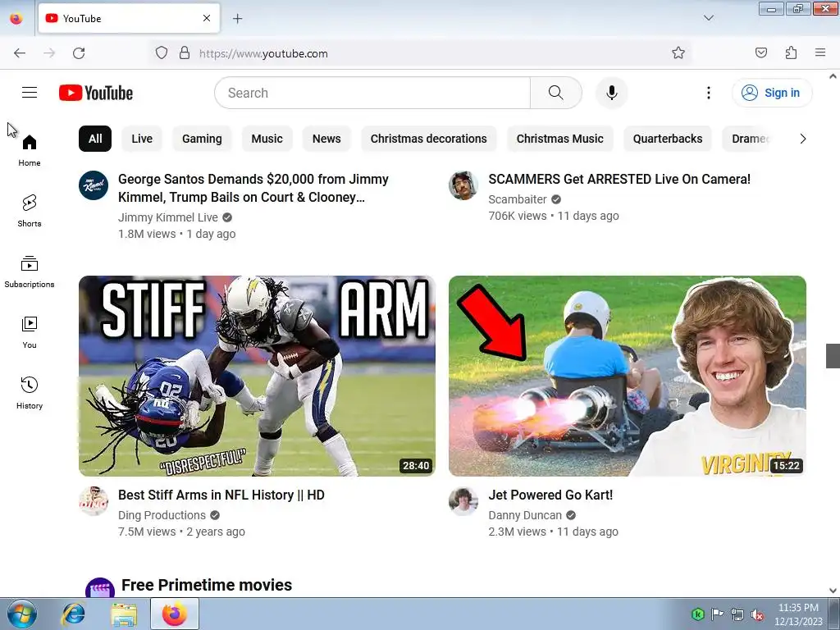
Task: Show more category chips with right arrow
Action: 802,139
